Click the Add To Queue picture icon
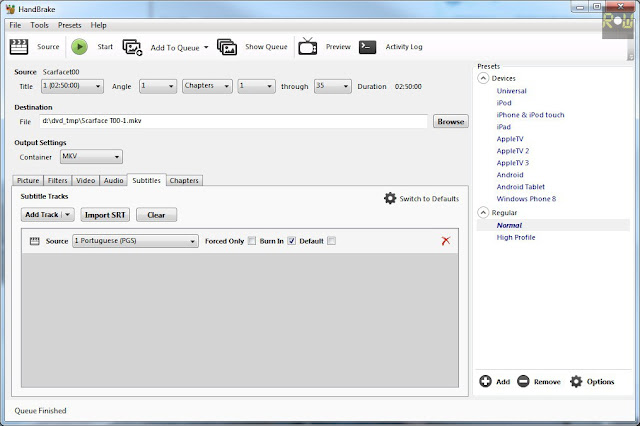 point(132,47)
